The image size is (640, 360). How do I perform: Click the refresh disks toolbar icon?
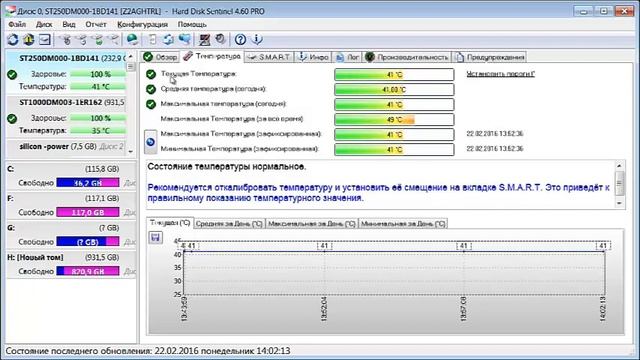[13, 40]
